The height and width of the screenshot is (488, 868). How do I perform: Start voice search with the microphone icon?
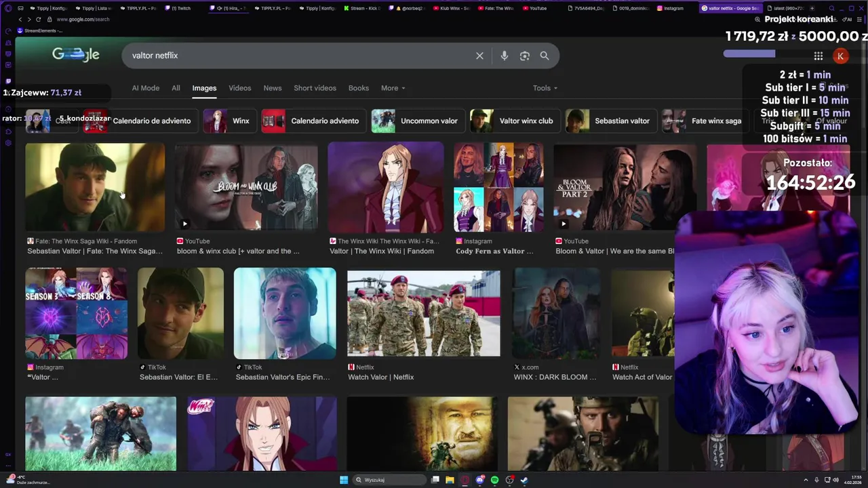coord(504,56)
